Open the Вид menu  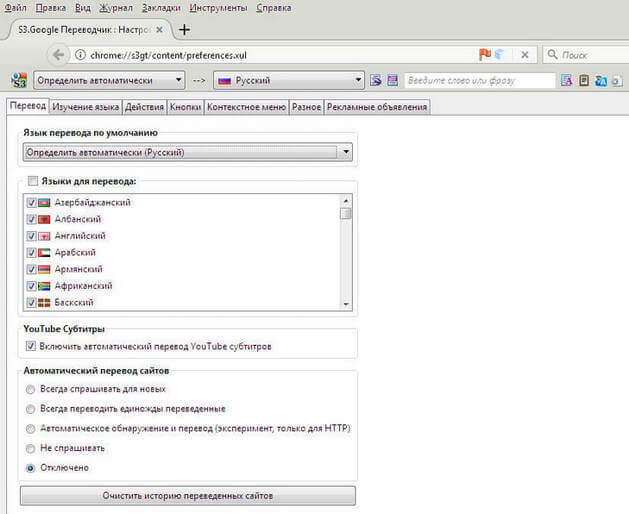pos(83,8)
